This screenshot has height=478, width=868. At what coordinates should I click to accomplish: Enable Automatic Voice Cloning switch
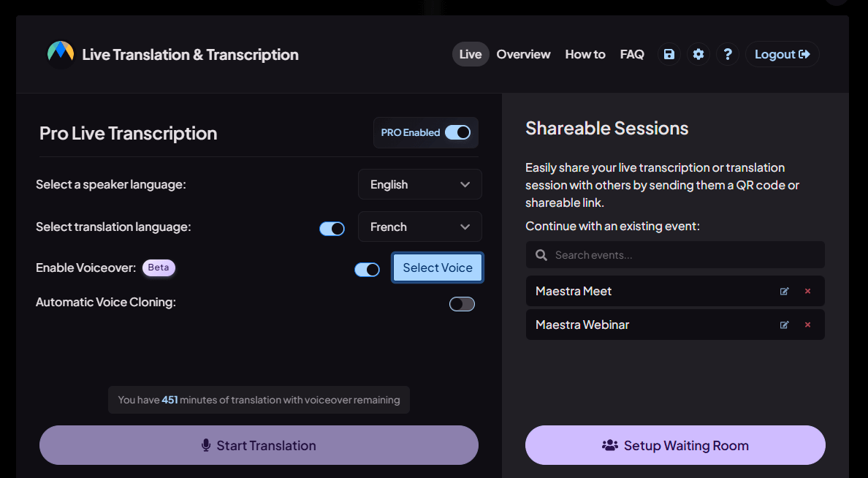click(x=462, y=304)
